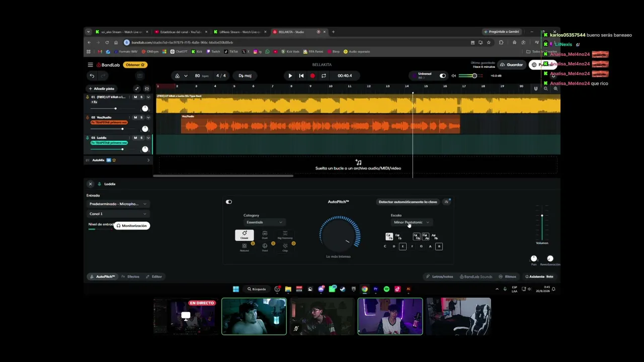Screen dimensions: 644x362
Task: Mute track 01 (FREE) LIT killah
Action: pos(135,97)
